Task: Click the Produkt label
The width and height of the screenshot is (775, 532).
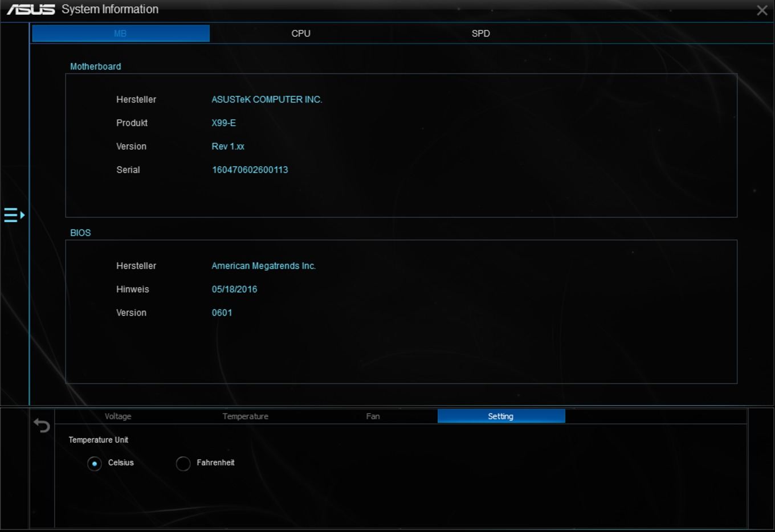Action: [x=132, y=123]
